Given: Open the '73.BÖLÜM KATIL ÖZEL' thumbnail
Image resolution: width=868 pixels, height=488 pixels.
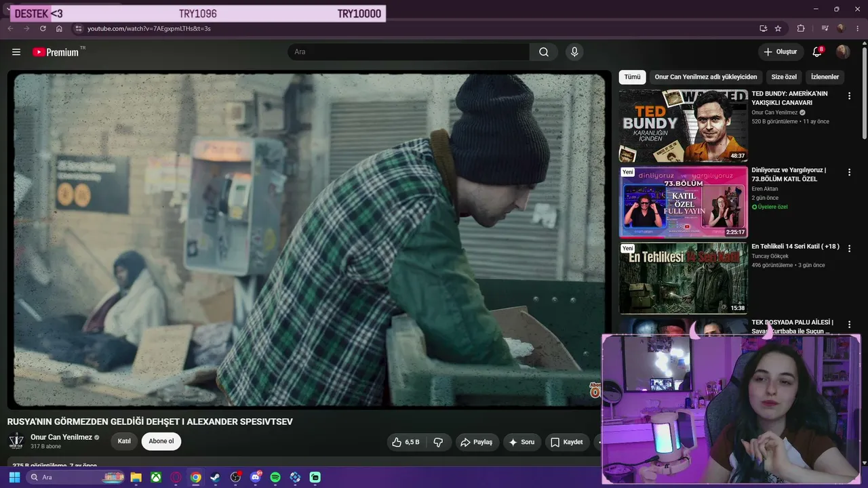Looking at the screenshot, I should 683,202.
